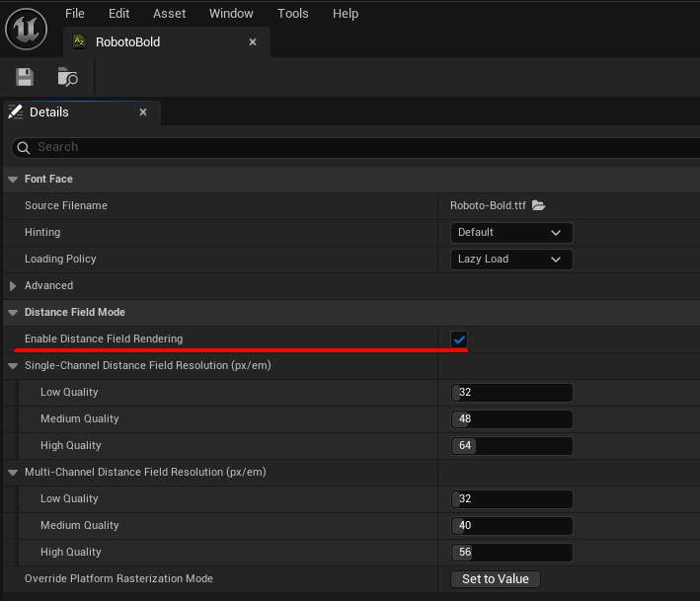Browse to asset in Content Browser icon

point(67,77)
